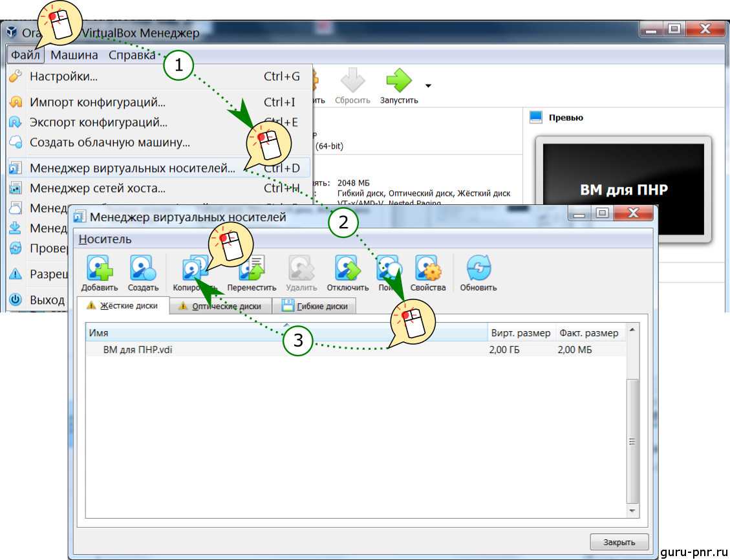
Task: Click the ВМ для ПНР preview thumbnail
Action: pyautogui.click(x=623, y=189)
